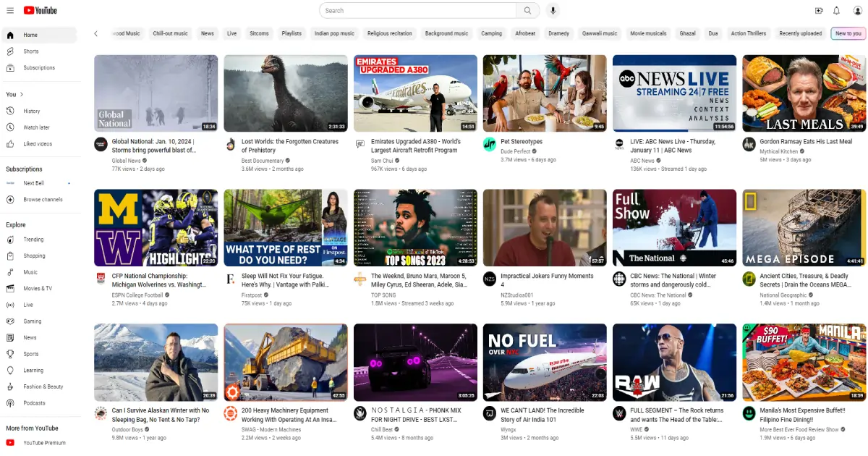868x456 pixels.
Task: Open Dude Perfect channel avatar
Action: click(490, 144)
